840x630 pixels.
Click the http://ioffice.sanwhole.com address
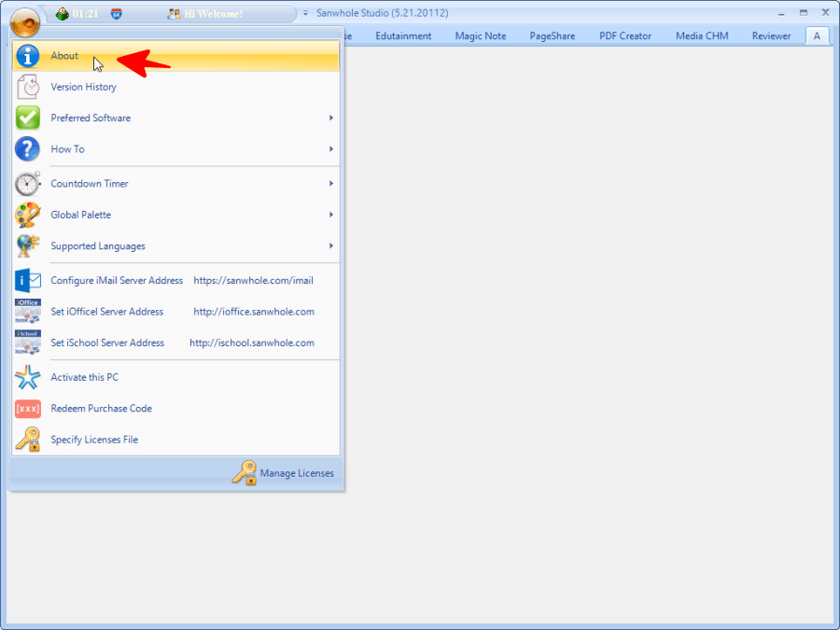(x=254, y=311)
